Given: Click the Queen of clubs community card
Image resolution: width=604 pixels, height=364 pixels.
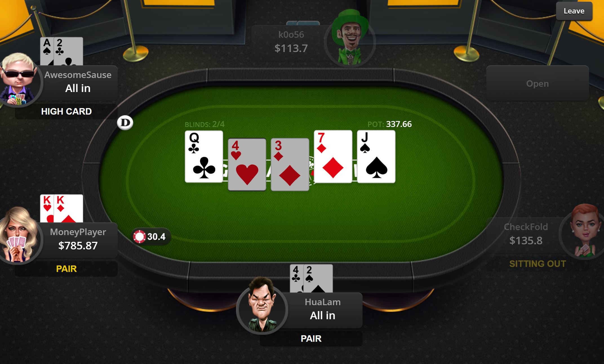Looking at the screenshot, I should 204,157.
